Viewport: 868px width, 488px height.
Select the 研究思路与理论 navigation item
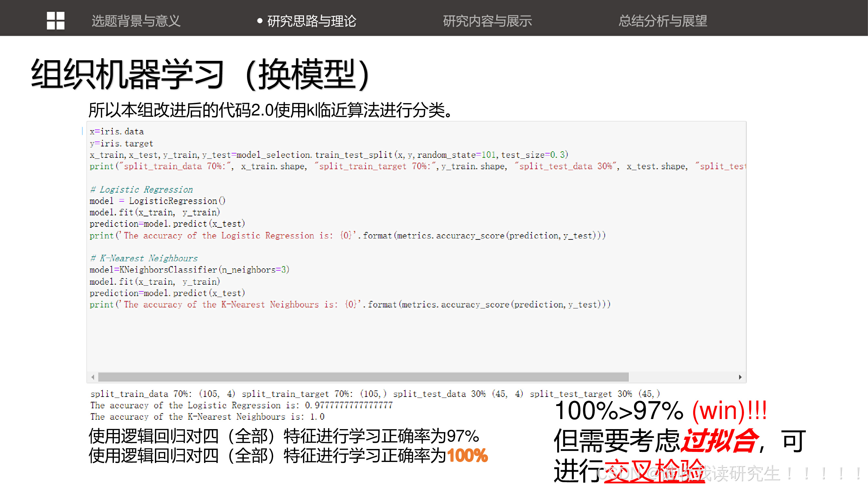(311, 21)
